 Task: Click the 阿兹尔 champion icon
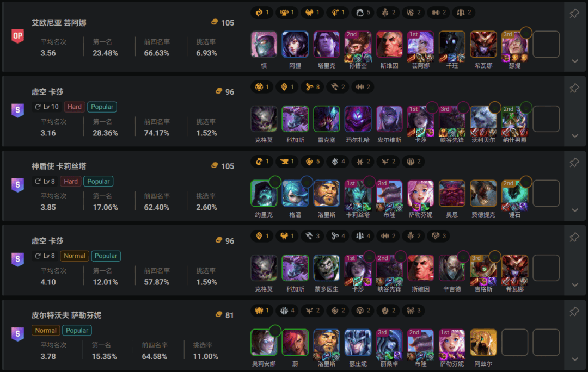483,342
